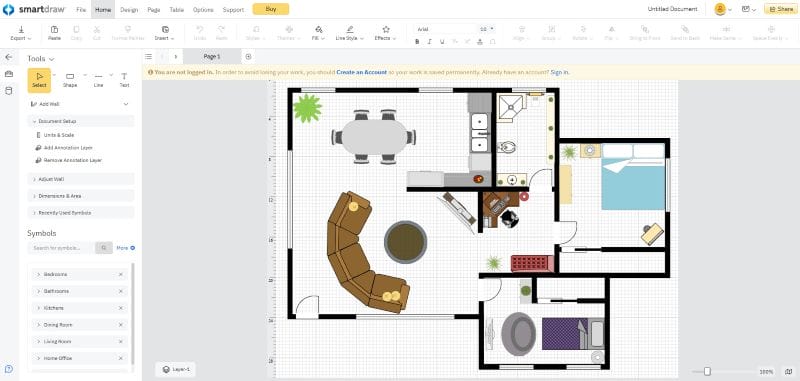800x381 pixels.
Task: Open the Insert dropdown
Action: click(x=165, y=34)
